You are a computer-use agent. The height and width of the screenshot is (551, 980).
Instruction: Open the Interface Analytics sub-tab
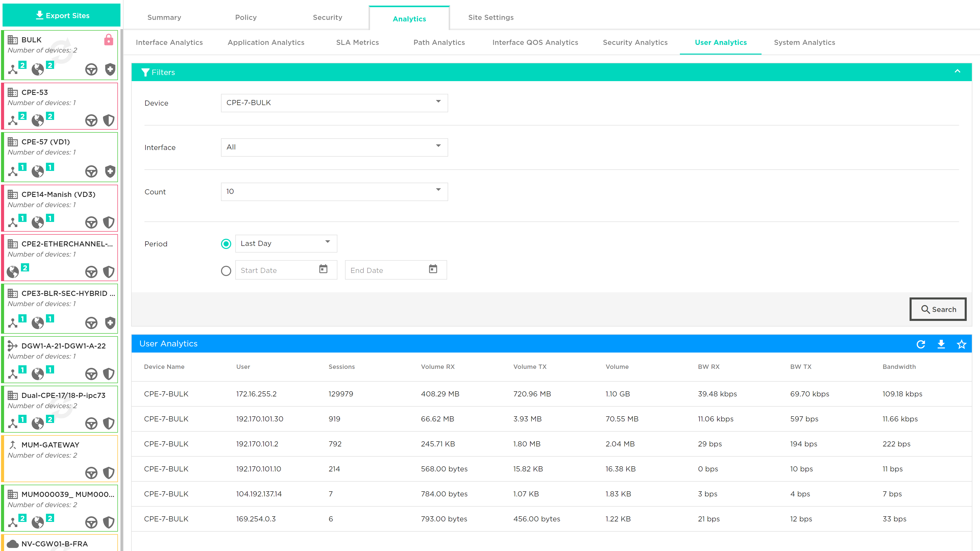point(169,43)
